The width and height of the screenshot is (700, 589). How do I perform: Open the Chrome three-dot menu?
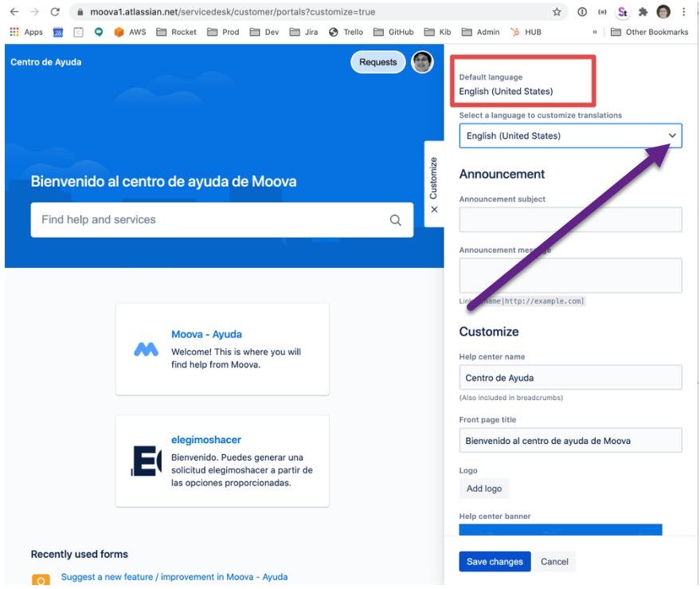point(683,12)
